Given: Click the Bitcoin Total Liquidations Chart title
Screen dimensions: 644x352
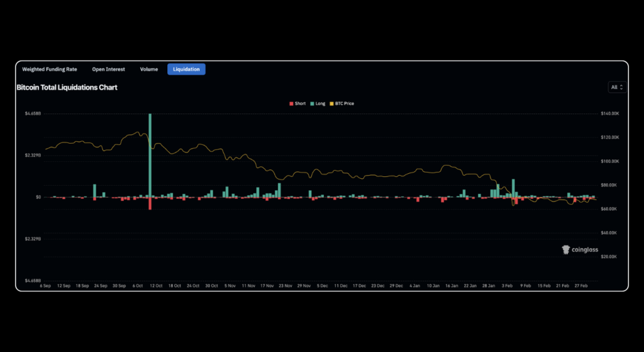Looking at the screenshot, I should [67, 88].
